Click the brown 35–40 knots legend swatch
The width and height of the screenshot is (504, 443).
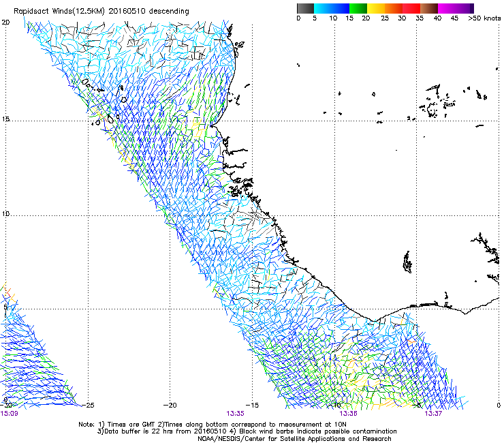tap(429, 8)
